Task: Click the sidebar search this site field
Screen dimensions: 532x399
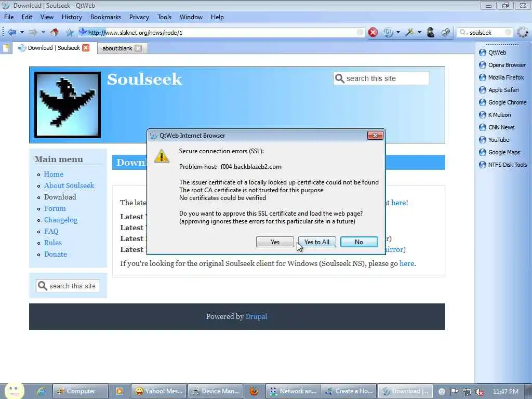Action: (x=68, y=286)
